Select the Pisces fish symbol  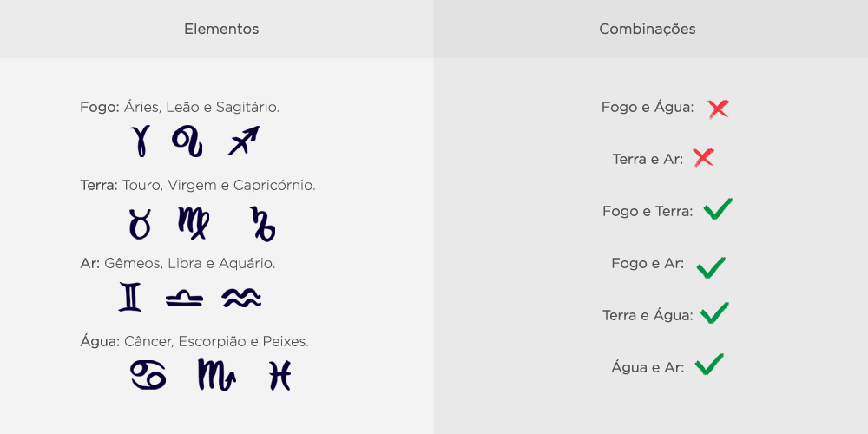279,375
